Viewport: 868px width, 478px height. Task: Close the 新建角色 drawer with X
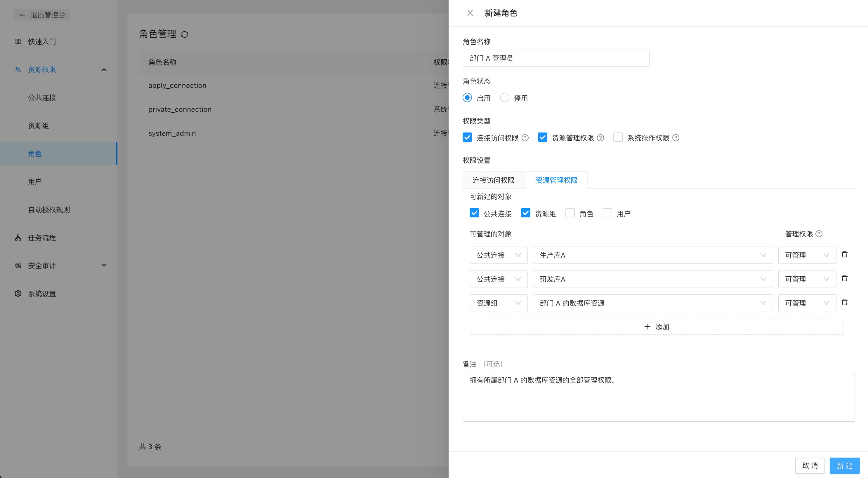pos(470,13)
